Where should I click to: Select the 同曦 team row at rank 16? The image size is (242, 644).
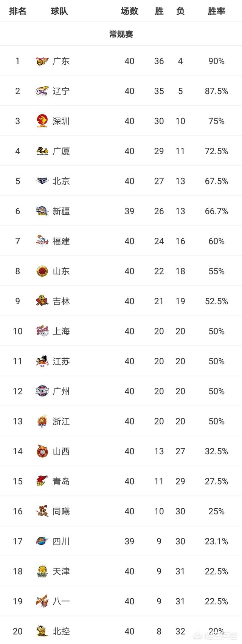click(121, 511)
